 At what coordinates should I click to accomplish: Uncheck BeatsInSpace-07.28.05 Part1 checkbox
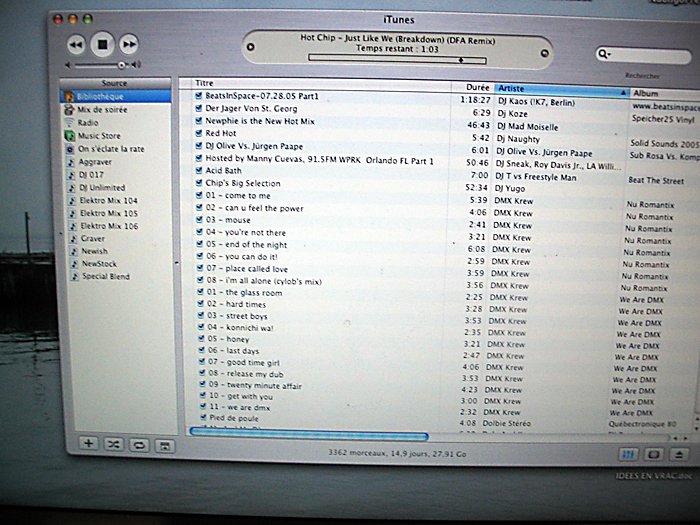click(x=199, y=95)
